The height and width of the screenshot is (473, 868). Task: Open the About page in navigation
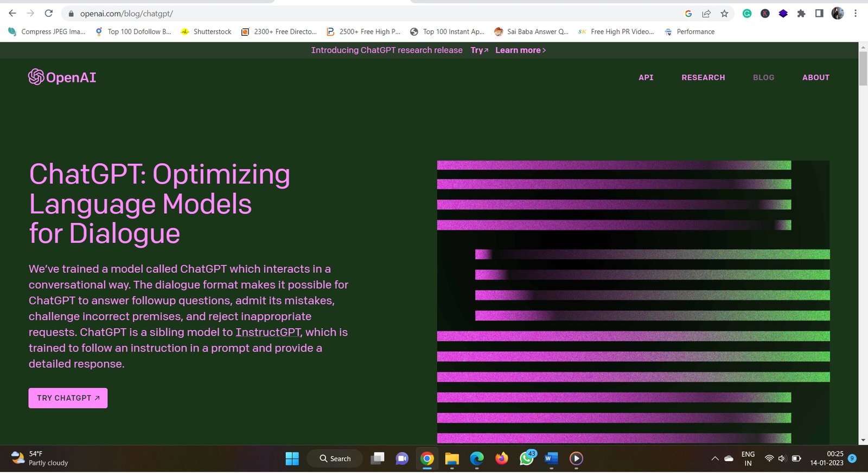(x=816, y=78)
